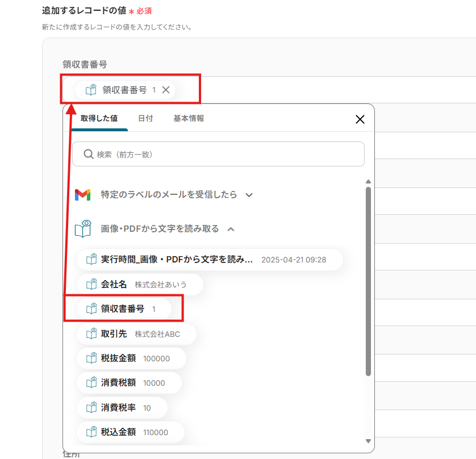Click the scrollbar down arrow in the popup
The width and height of the screenshot is (476, 459).
coord(368,441)
